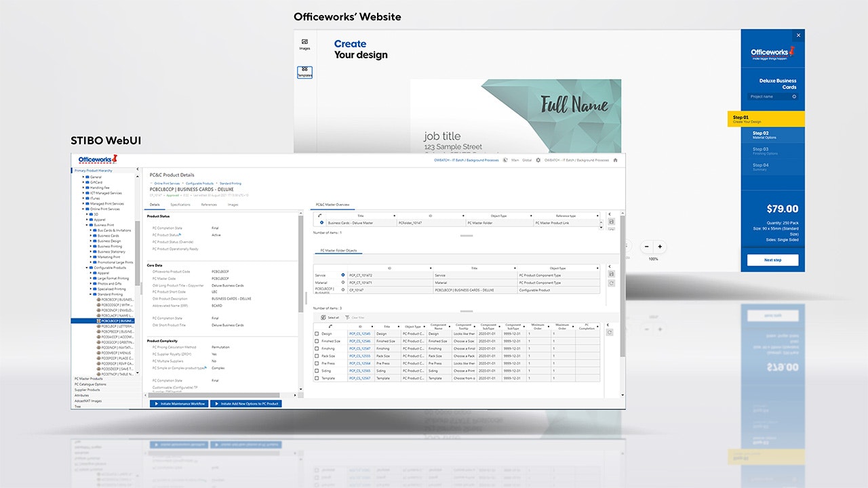The width and height of the screenshot is (868, 488).
Task: Collapse the STIBO left navigation panel
Action: (x=138, y=170)
